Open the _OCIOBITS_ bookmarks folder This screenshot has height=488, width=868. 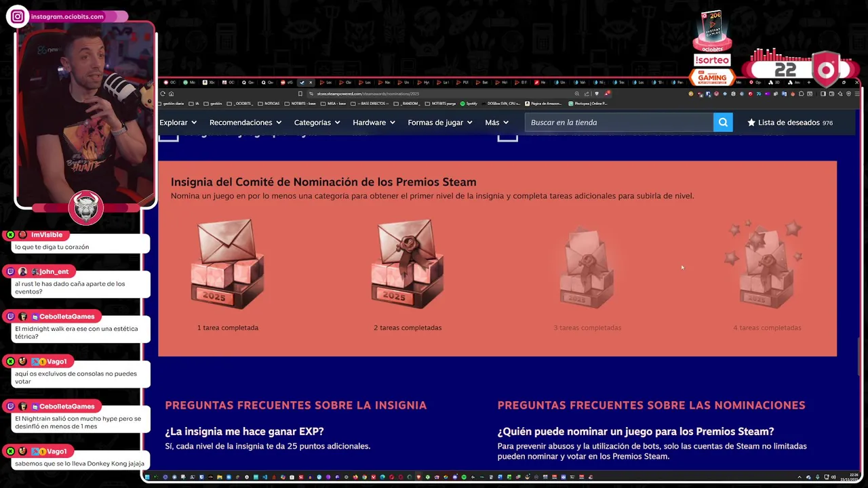coord(239,104)
